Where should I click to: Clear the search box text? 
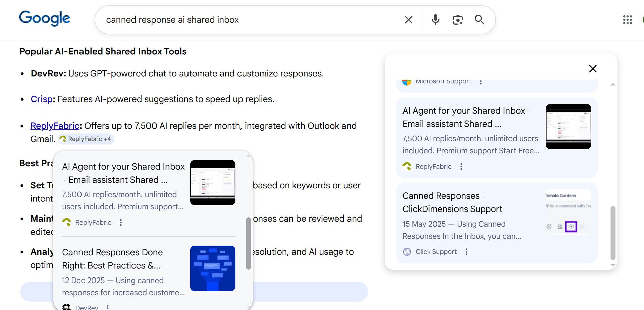(x=408, y=20)
